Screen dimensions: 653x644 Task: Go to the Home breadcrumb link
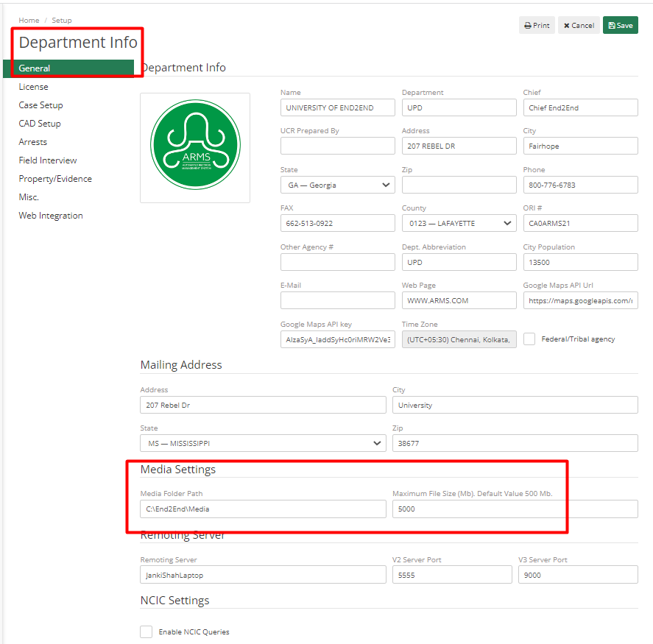point(29,20)
